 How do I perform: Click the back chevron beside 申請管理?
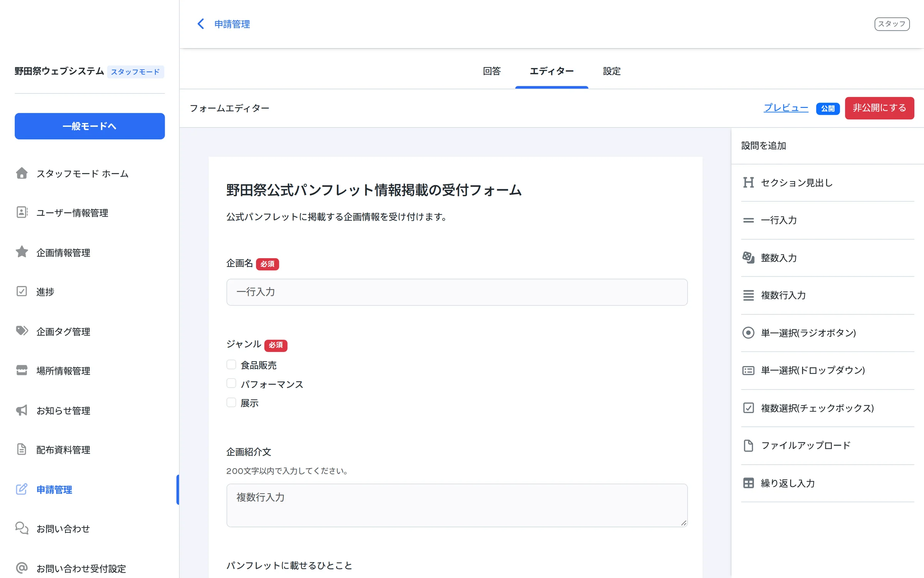click(201, 24)
